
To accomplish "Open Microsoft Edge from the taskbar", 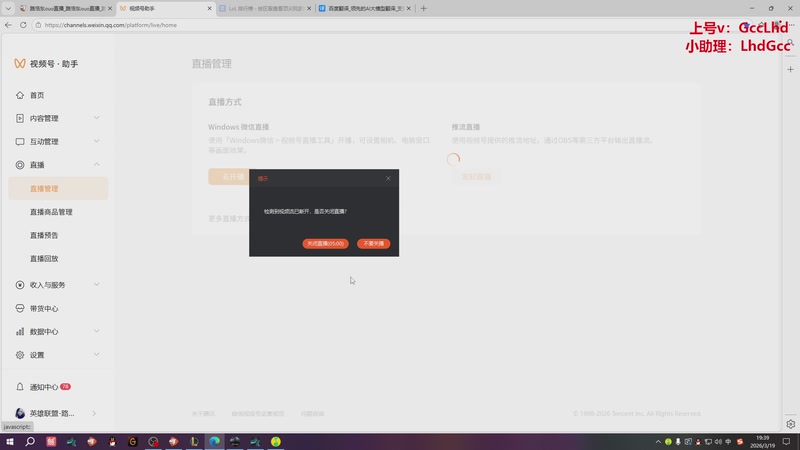I will (x=214, y=441).
